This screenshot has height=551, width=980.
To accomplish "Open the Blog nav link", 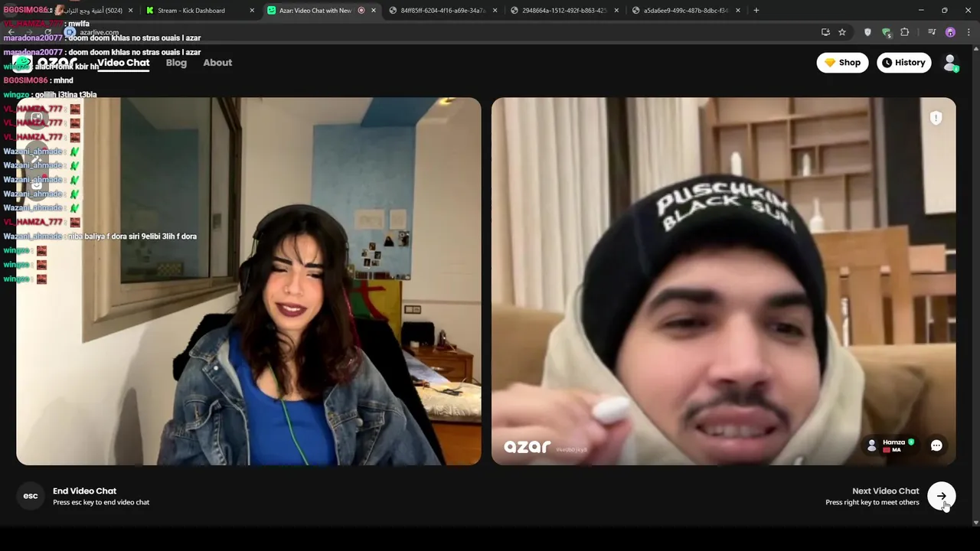I will click(176, 63).
